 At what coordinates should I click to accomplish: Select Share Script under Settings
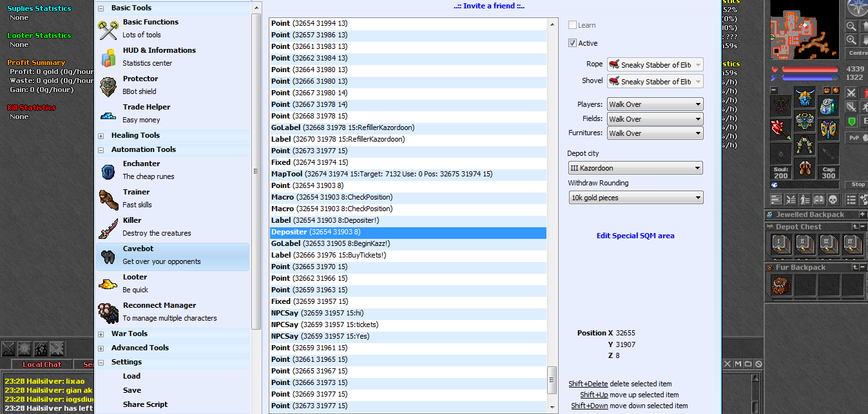coord(145,404)
